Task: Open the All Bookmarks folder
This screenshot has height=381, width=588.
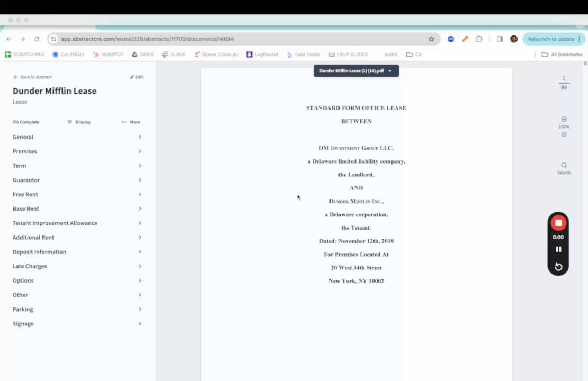Action: click(562, 55)
